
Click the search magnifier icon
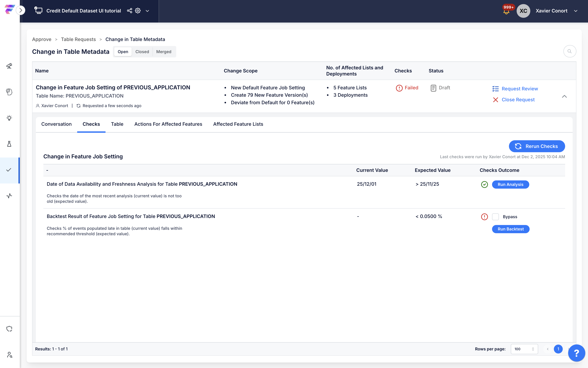[570, 51]
